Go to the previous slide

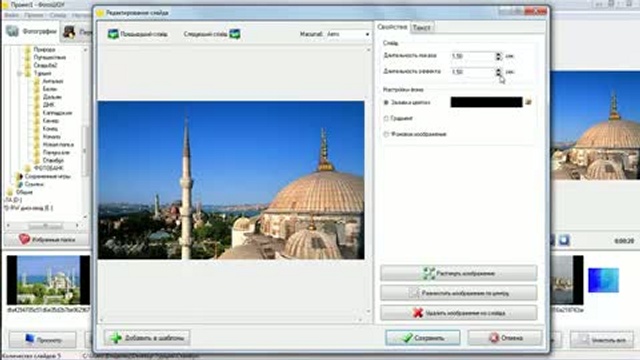[x=137, y=34]
